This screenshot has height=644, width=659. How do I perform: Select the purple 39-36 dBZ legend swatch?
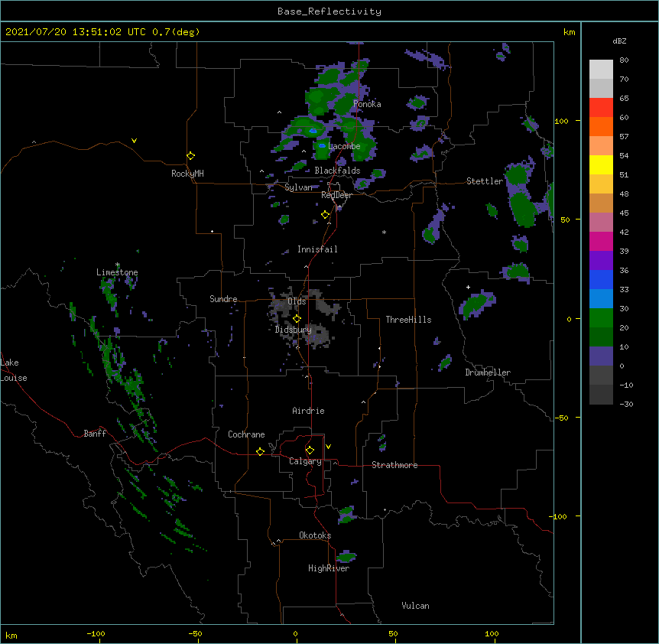(601, 261)
